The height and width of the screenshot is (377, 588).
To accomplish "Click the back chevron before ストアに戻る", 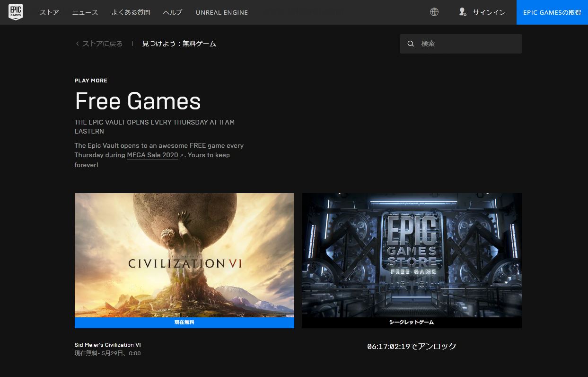I will (77, 44).
